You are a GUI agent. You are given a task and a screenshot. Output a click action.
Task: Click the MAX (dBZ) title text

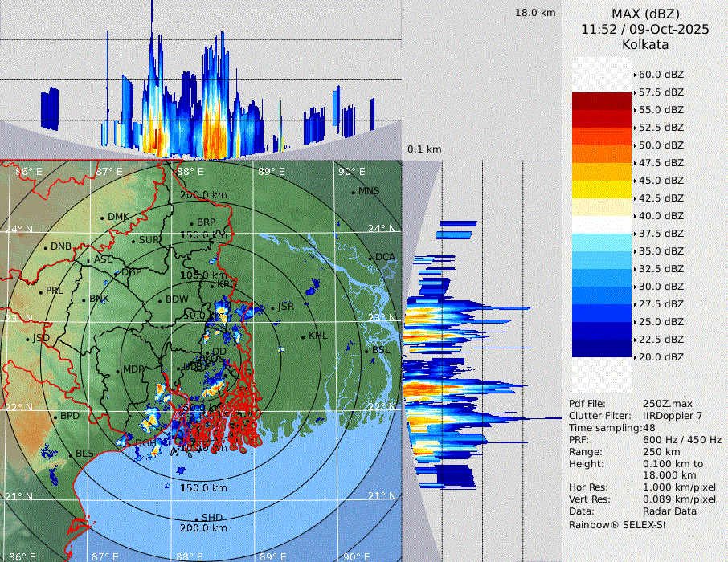645,14
